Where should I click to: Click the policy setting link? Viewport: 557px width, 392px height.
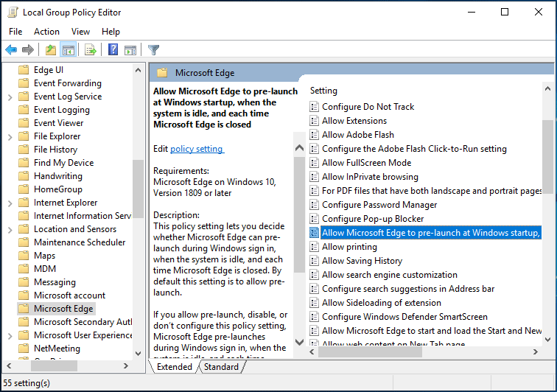click(x=197, y=149)
